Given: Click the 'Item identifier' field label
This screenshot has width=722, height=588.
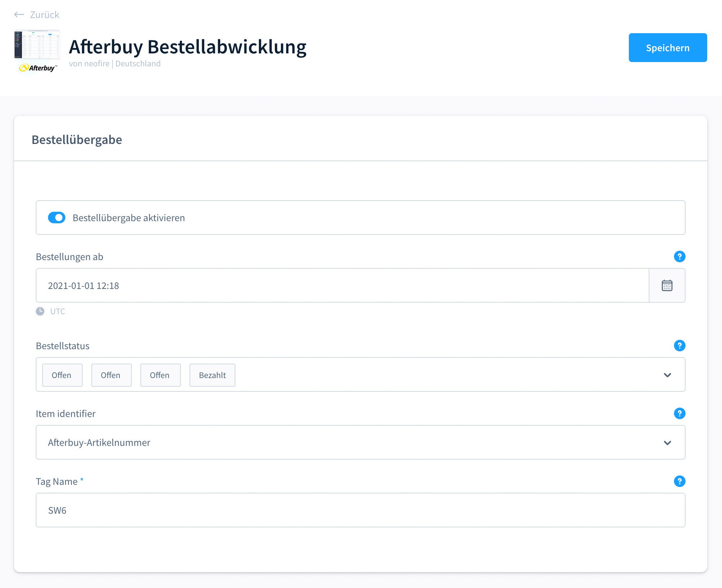Looking at the screenshot, I should tap(66, 414).
